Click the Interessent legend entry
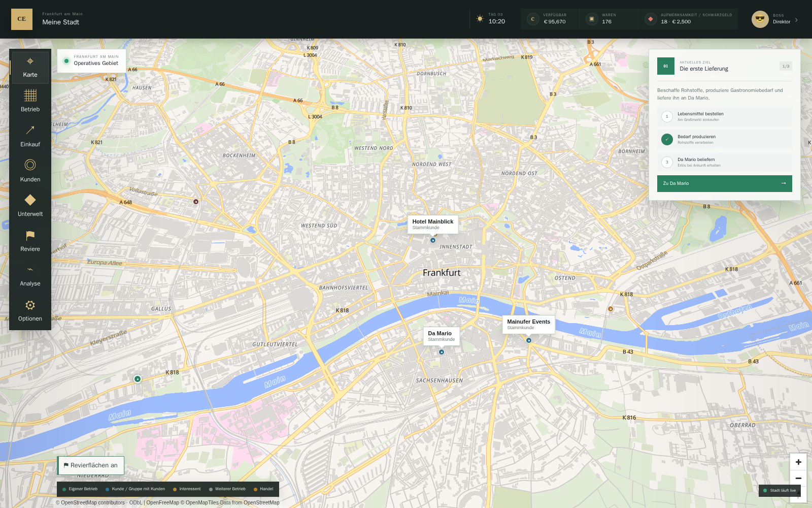 (187, 489)
